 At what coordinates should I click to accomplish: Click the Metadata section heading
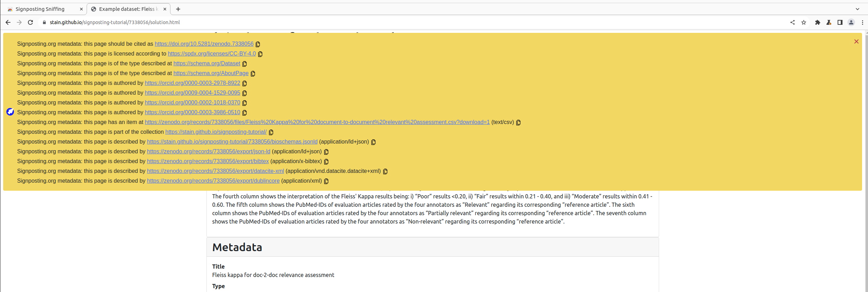237,247
